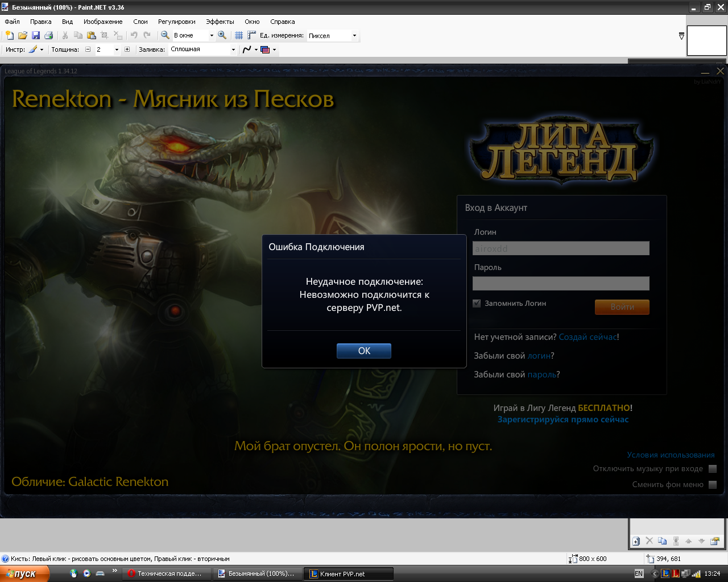
Task: Open the Регулировки menu
Action: [177, 22]
